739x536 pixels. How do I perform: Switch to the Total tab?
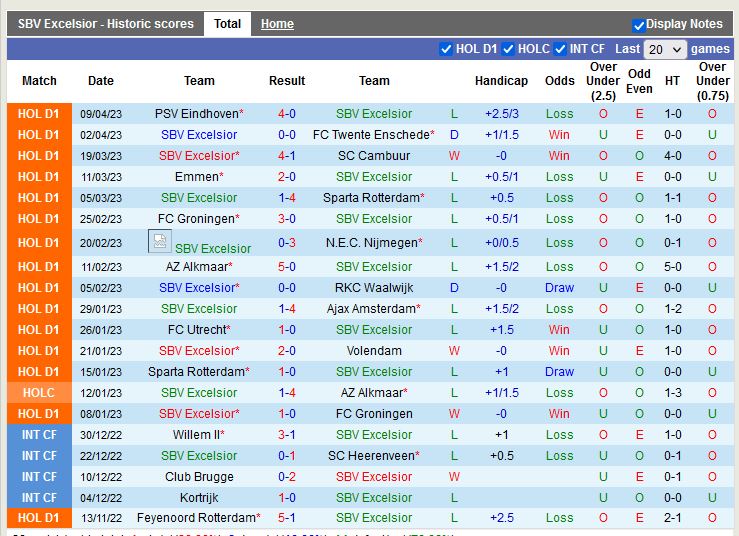coord(227,24)
